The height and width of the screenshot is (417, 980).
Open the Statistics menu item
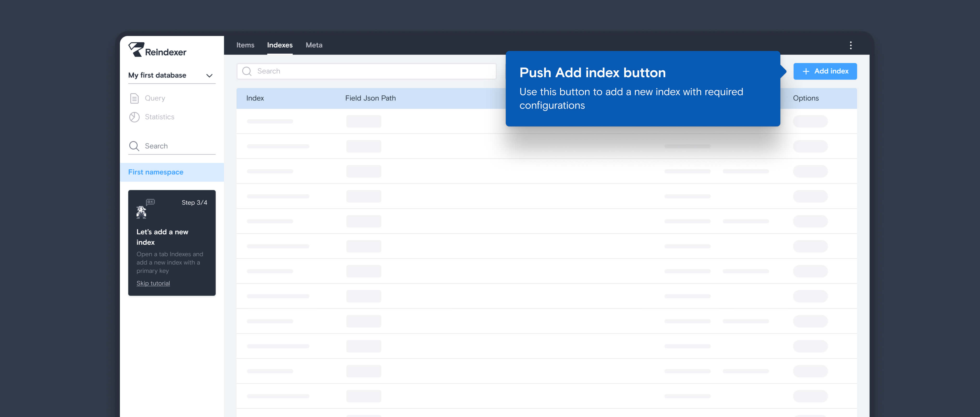click(160, 117)
